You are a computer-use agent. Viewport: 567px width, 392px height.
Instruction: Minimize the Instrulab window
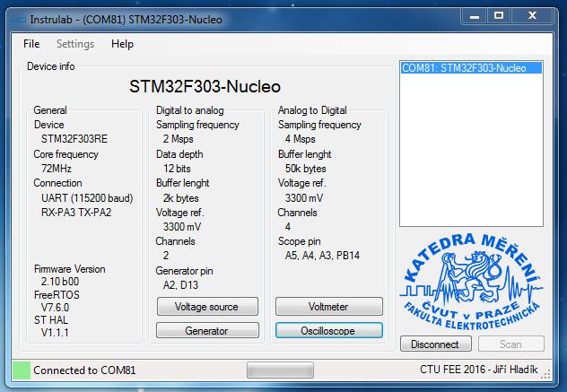click(x=475, y=16)
